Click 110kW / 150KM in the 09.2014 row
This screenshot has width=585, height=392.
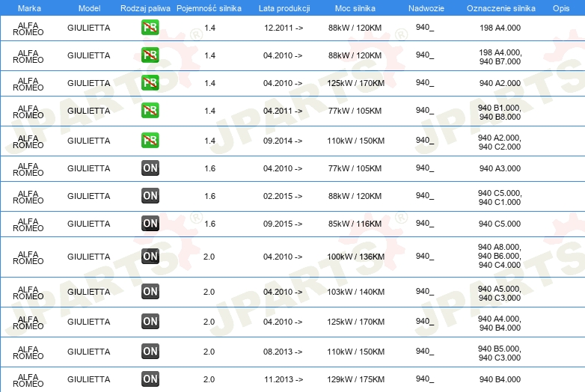pos(355,141)
